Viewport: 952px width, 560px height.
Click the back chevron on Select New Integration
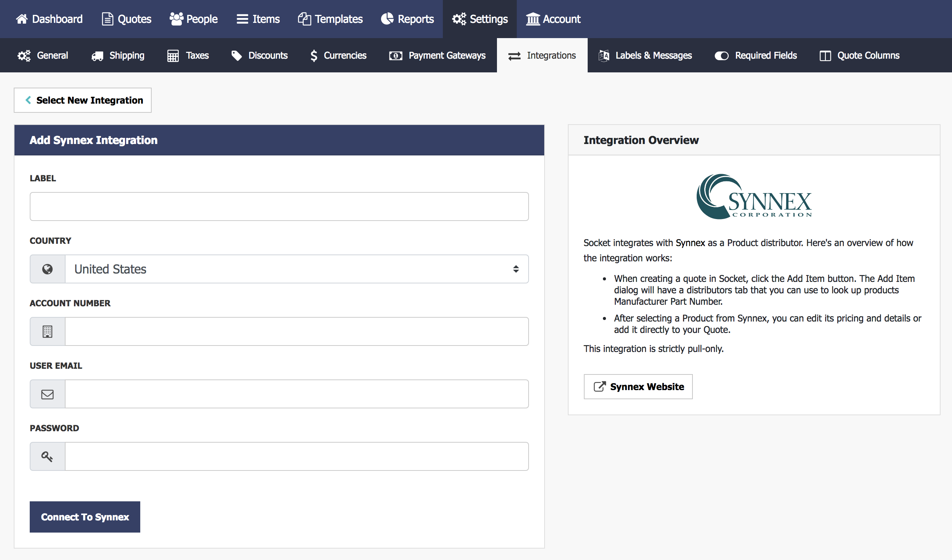(28, 100)
